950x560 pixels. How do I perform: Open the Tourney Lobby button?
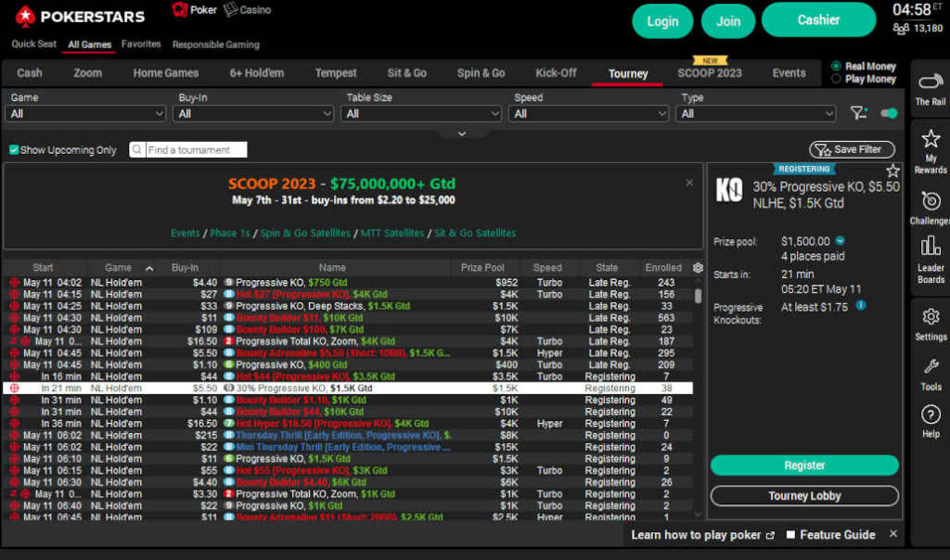click(804, 496)
